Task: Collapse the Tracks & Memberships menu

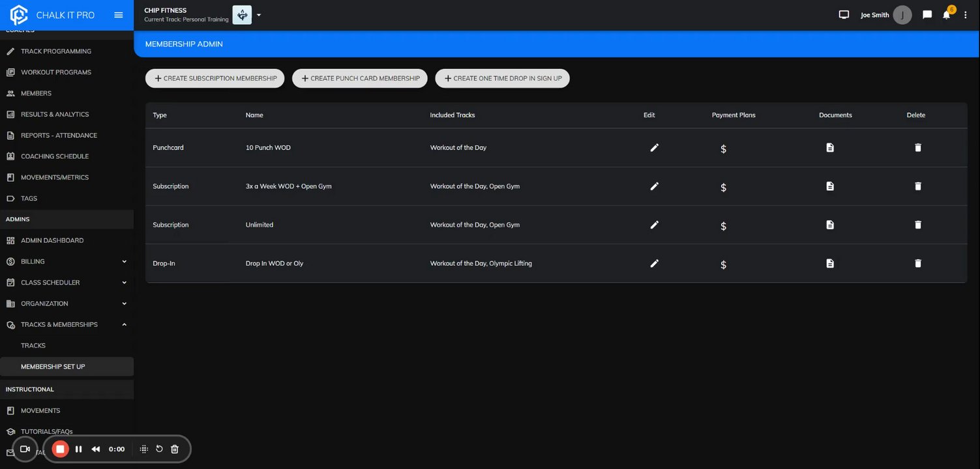Action: 124,324
